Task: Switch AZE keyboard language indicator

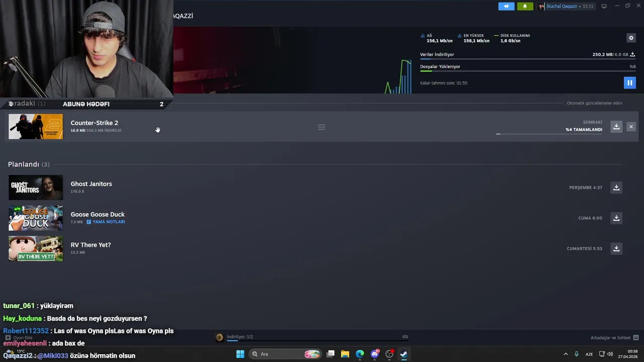Action: click(x=589, y=354)
